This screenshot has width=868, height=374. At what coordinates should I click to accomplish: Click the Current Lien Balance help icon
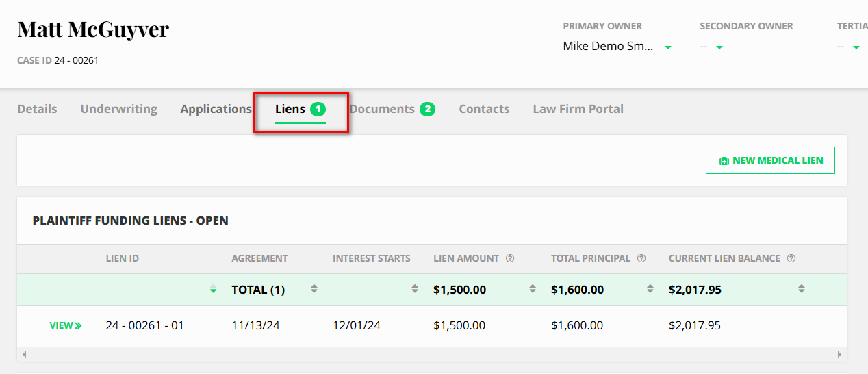(x=791, y=258)
